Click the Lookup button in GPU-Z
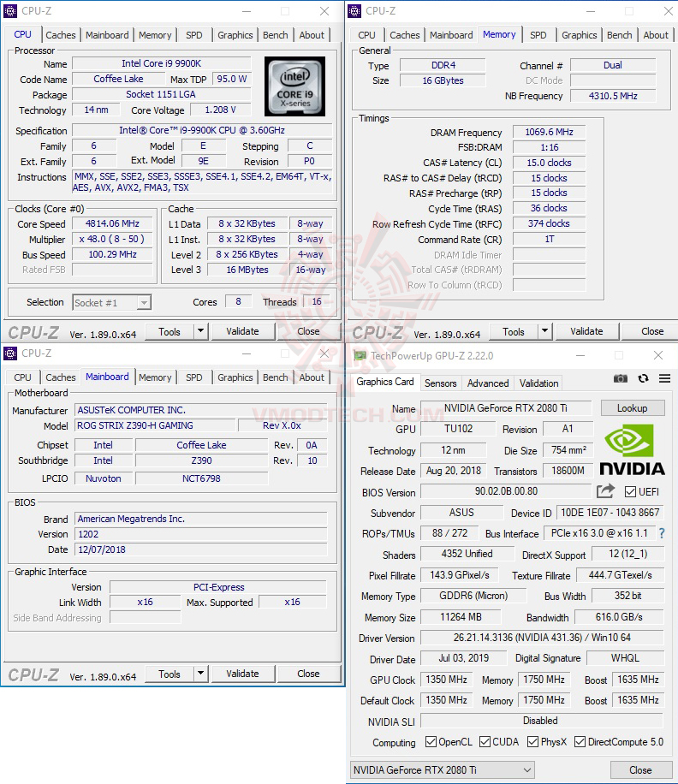The image size is (678, 784). point(633,408)
